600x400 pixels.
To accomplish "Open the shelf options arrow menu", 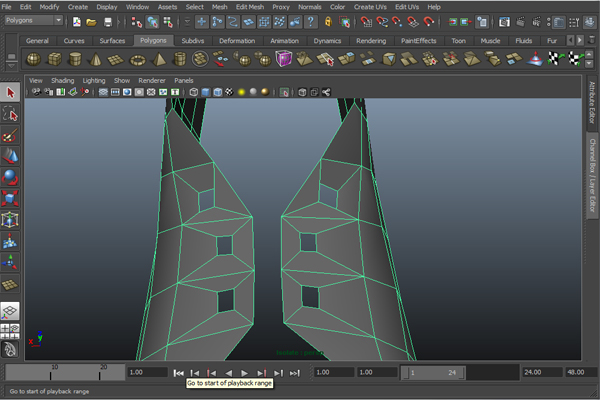I will click(x=11, y=66).
